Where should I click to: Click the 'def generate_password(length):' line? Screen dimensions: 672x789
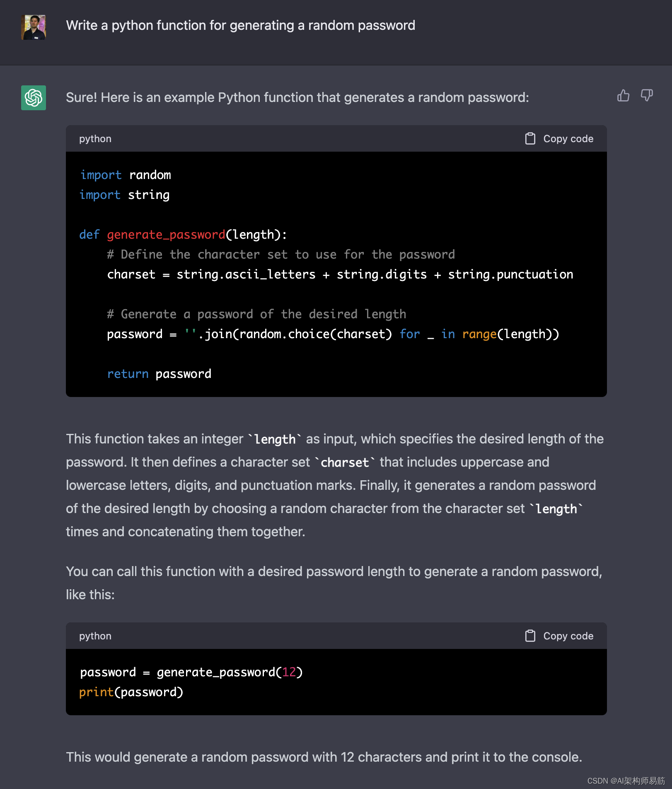pos(183,235)
